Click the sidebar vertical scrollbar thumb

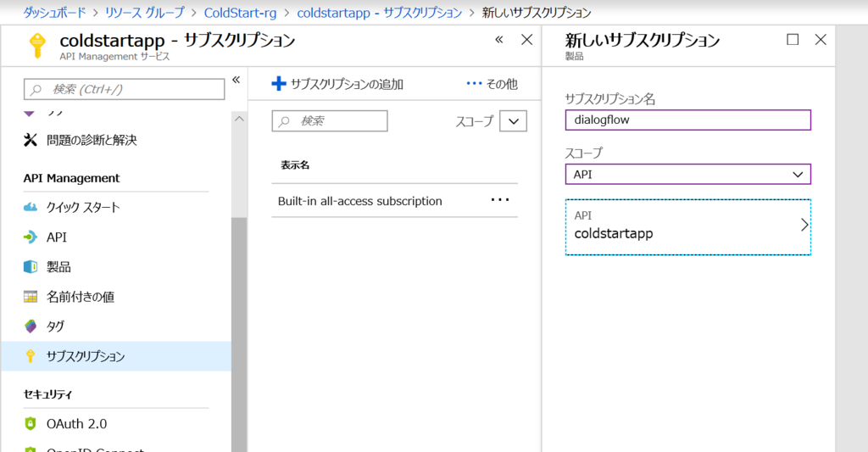239,335
